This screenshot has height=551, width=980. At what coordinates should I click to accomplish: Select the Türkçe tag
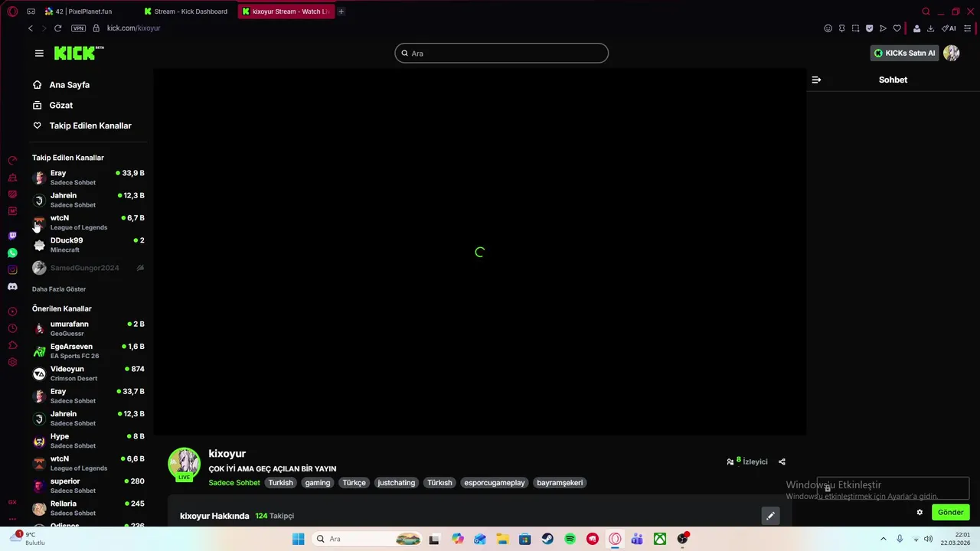354,483
